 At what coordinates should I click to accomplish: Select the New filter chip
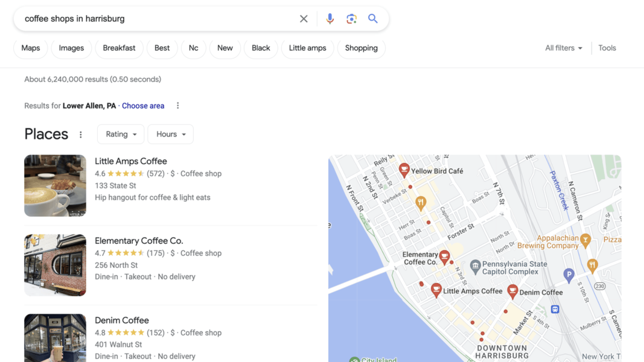(x=225, y=48)
